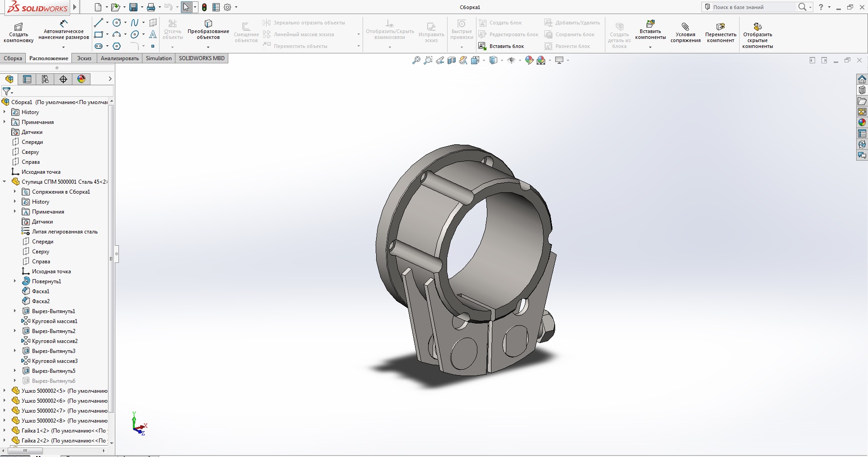Expand the Ушко 5000002<5> component
The height and width of the screenshot is (457, 868).
(x=5, y=391)
